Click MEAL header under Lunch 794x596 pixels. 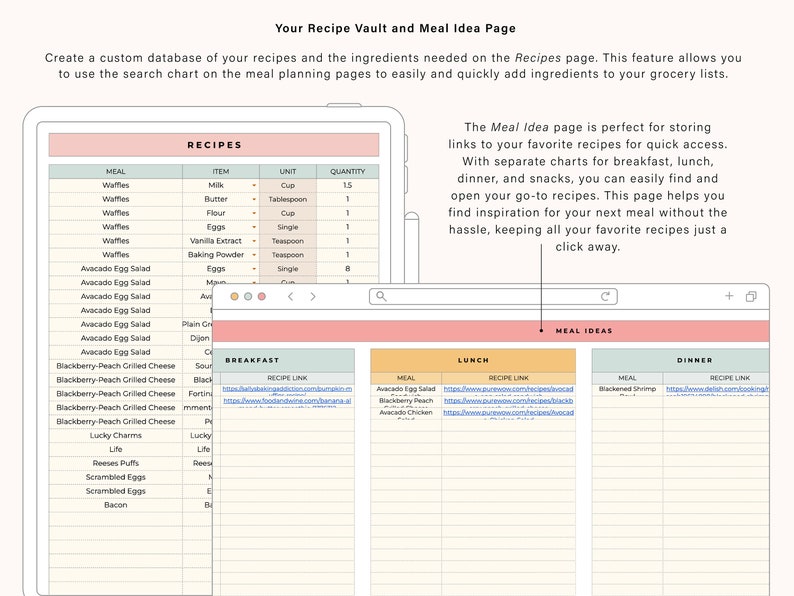(x=406, y=378)
